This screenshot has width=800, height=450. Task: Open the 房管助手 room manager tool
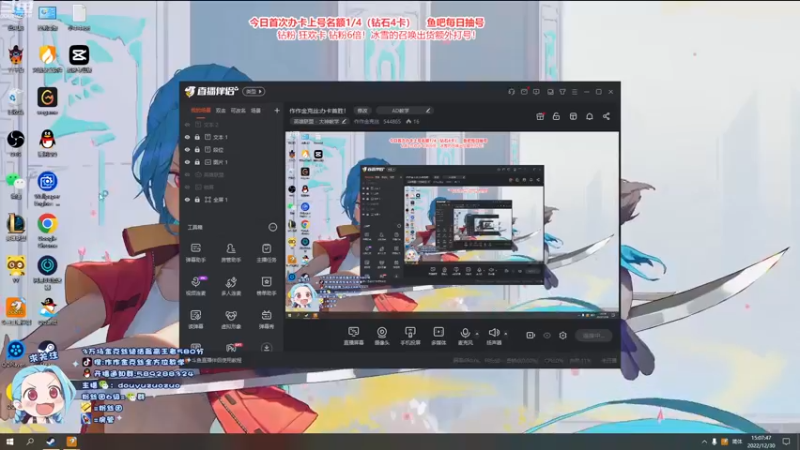pyautogui.click(x=231, y=253)
